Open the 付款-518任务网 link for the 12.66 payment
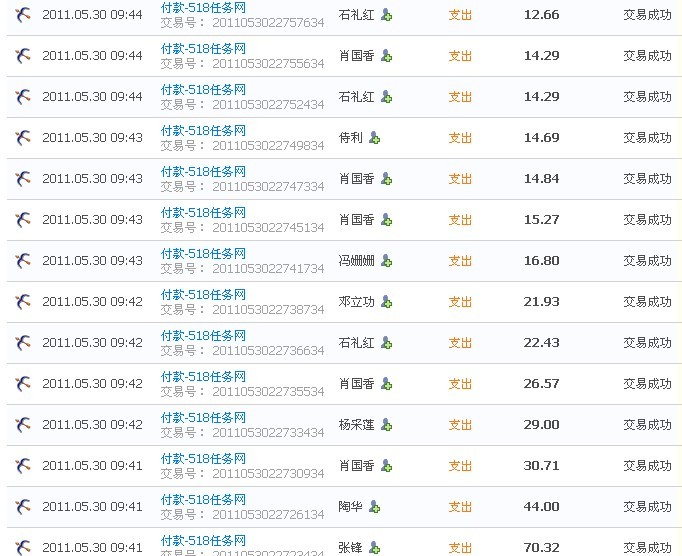This screenshot has height=556, width=682. pyautogui.click(x=203, y=8)
